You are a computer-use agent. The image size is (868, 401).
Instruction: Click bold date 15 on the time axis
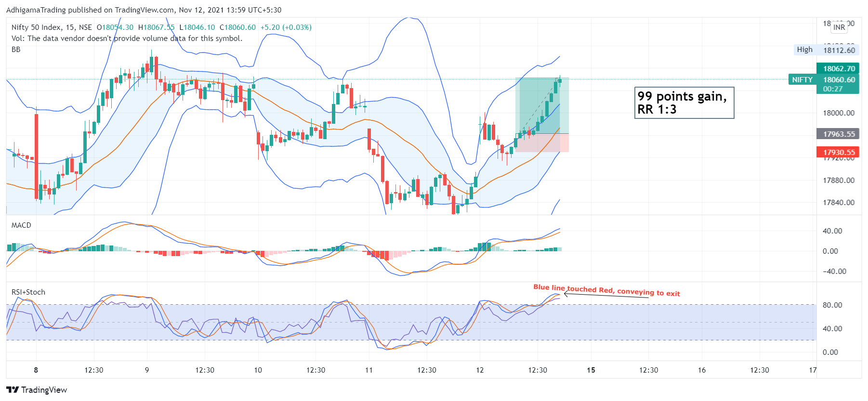coord(591,370)
